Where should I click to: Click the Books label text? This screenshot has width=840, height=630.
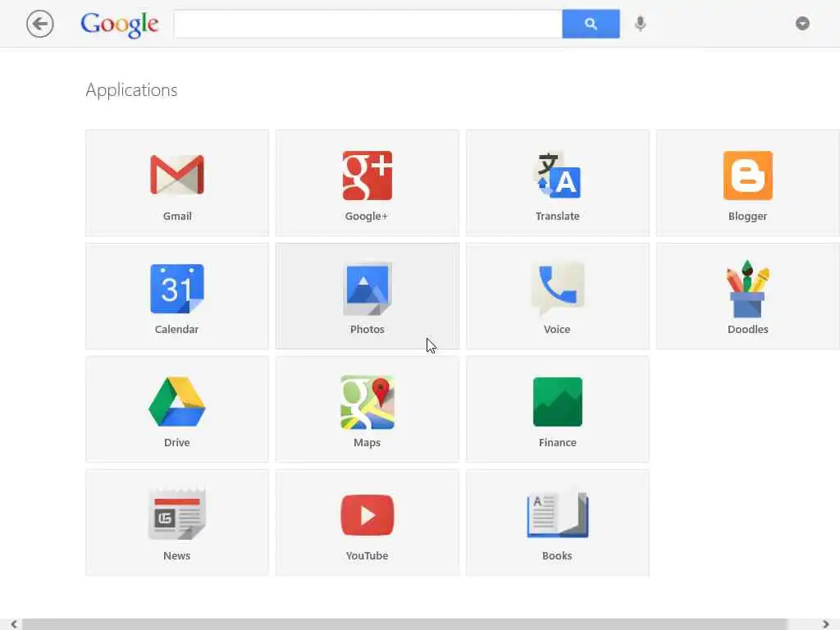pyautogui.click(x=557, y=555)
